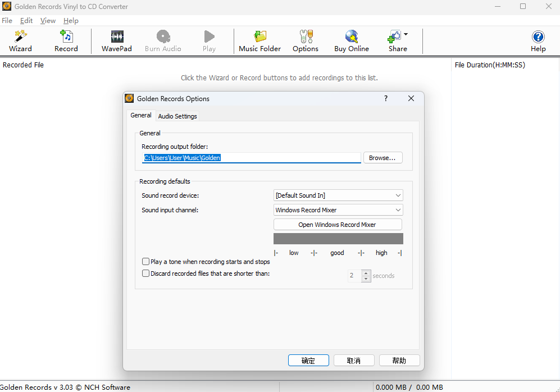Expand the Sound record device dropdown
Screen dimensions: 560x392
(338, 195)
